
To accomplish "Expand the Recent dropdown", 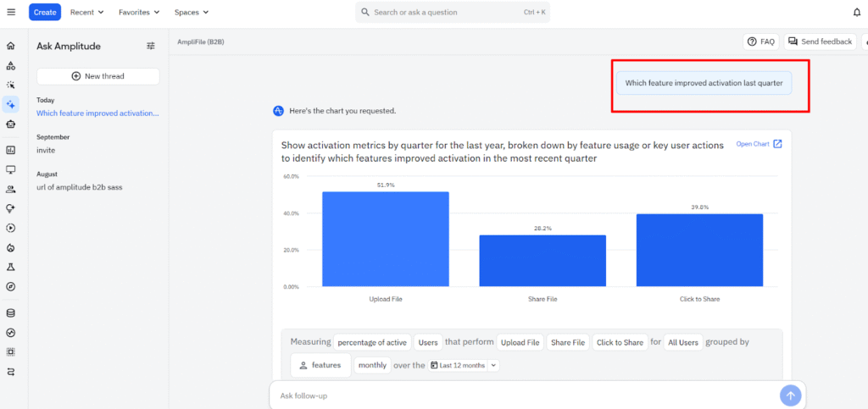I will (x=87, y=13).
